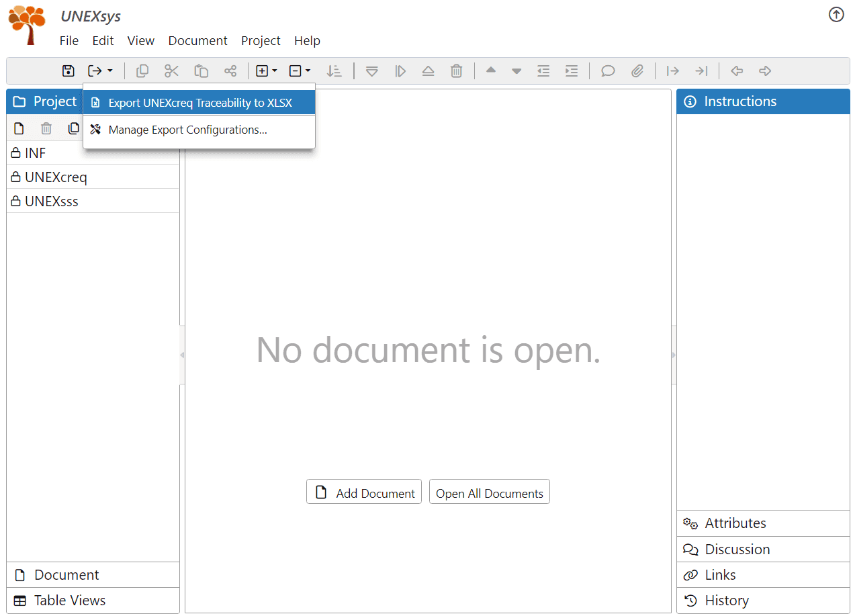Select the INF document in project list
The width and height of the screenshot is (853, 616).
pyautogui.click(x=93, y=153)
